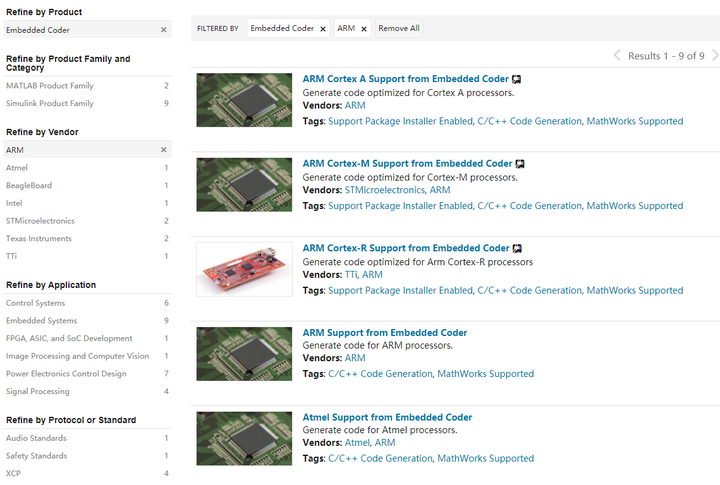
Task: Click ARM Cortex A chip thumbnail image
Action: click(x=244, y=100)
